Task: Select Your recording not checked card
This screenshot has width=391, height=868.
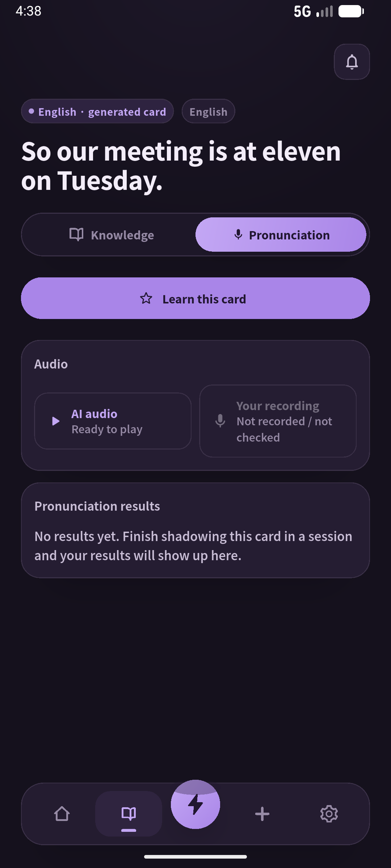Action: point(278,421)
